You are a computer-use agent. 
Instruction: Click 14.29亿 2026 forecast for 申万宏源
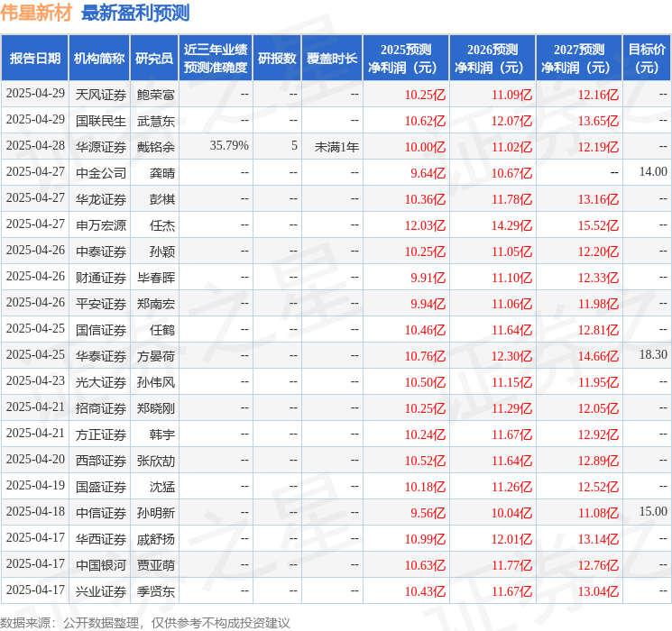tap(511, 225)
